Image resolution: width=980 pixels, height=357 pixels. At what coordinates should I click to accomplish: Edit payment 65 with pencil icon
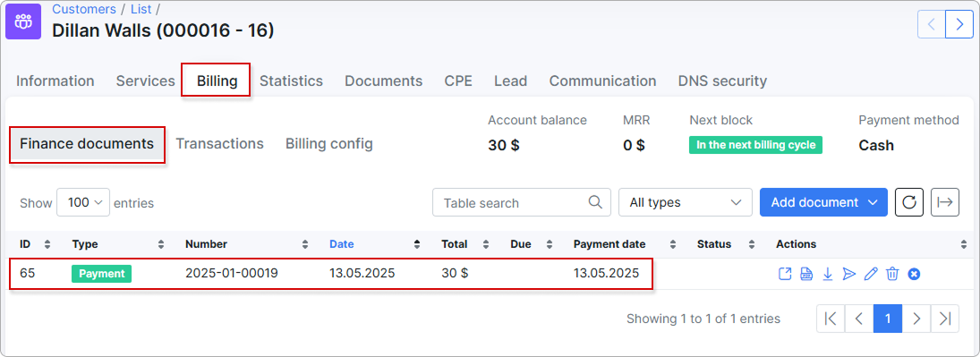871,274
